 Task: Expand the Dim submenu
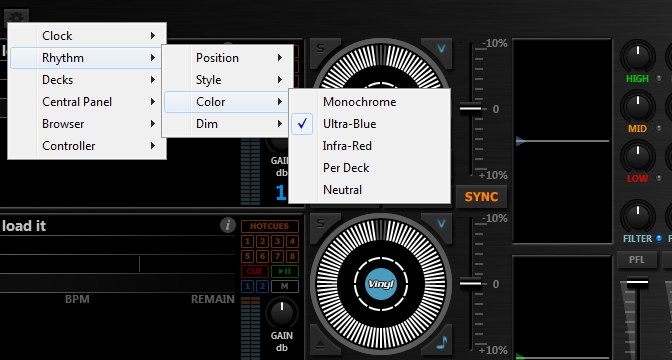click(x=228, y=124)
